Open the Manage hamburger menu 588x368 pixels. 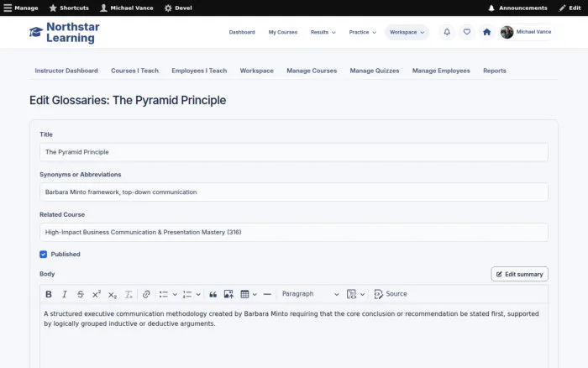pyautogui.click(x=21, y=8)
